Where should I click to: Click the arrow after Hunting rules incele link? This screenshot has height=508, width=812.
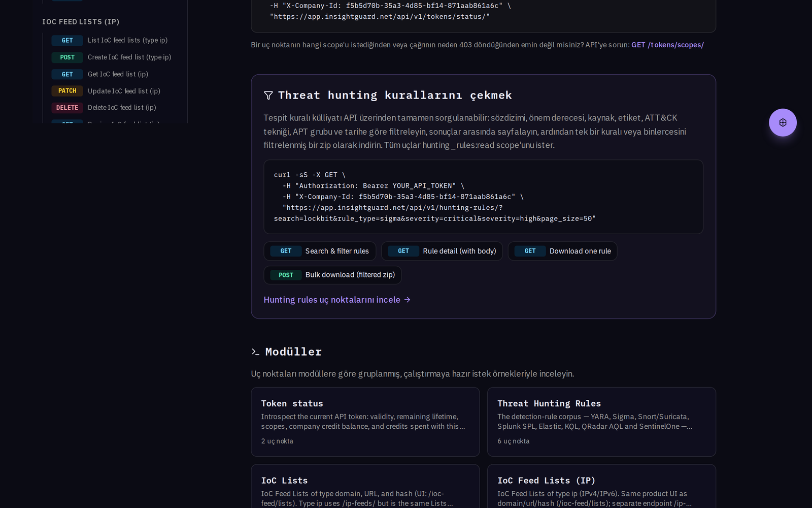407,300
